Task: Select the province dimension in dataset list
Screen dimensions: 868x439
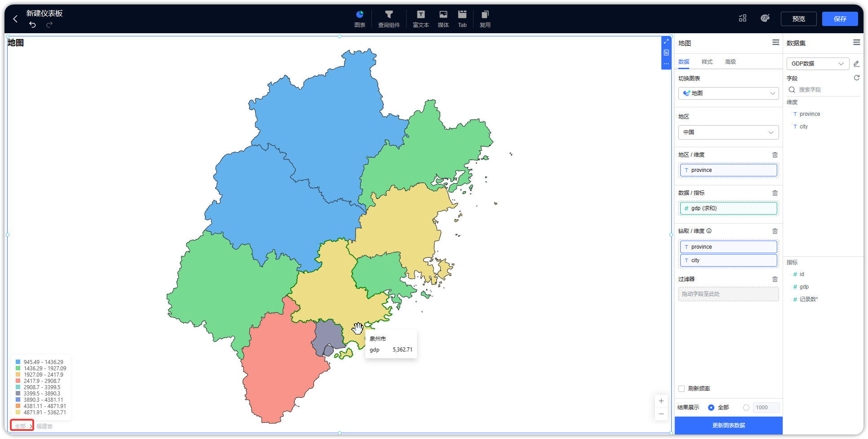Action: (810, 114)
